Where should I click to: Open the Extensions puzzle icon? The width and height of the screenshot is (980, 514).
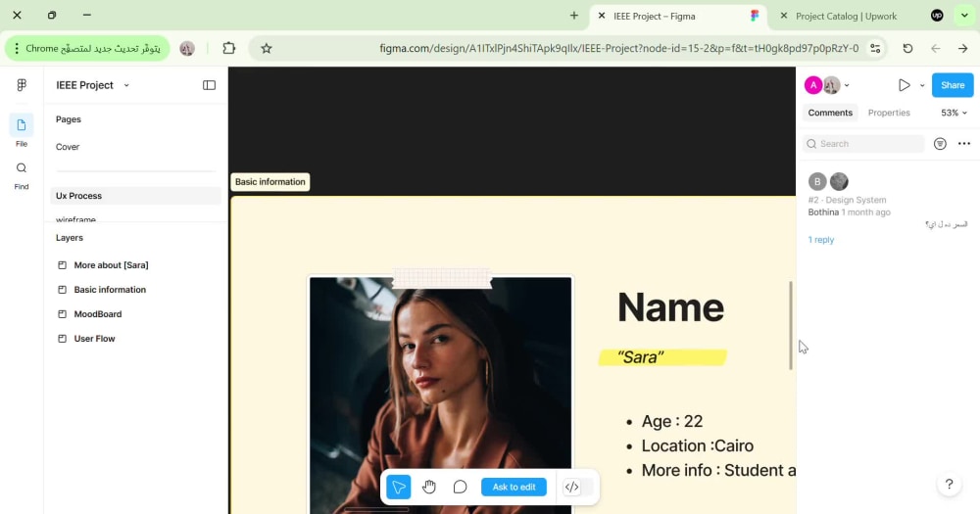pyautogui.click(x=228, y=48)
